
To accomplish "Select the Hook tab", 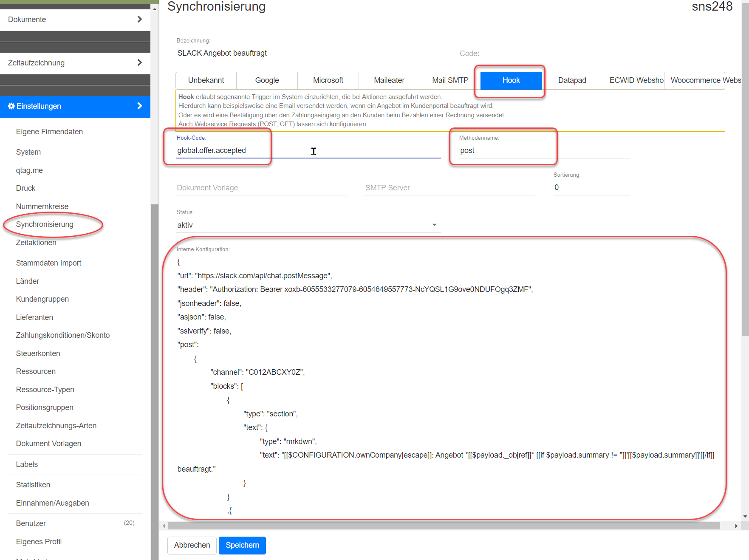I will 511,80.
